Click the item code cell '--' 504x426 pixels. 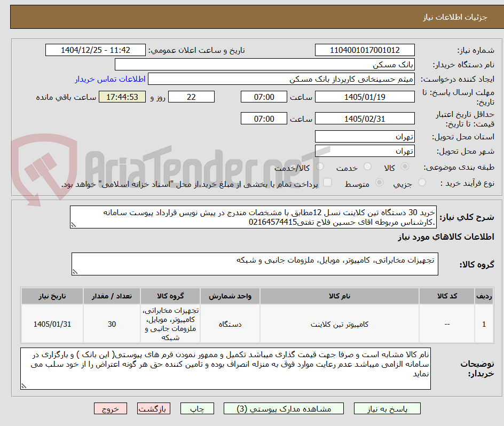(x=447, y=324)
